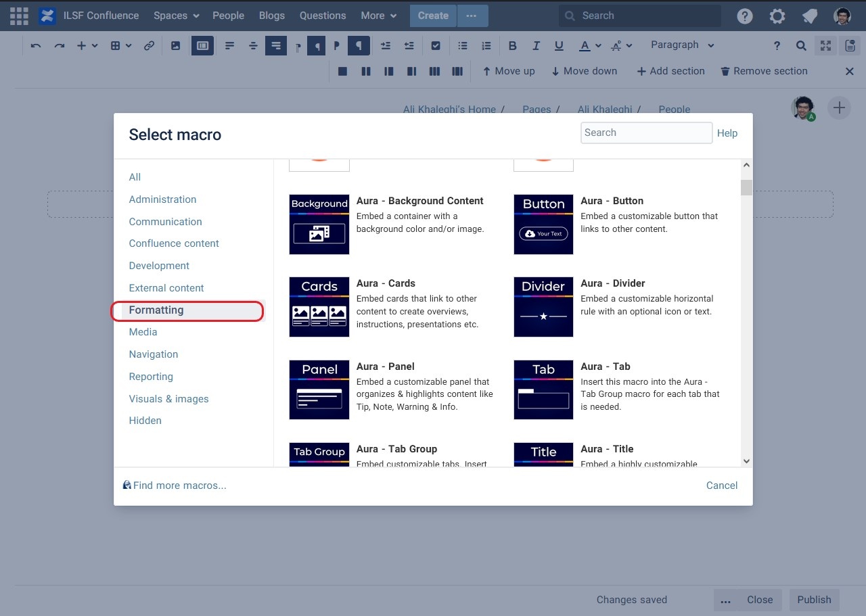Click Add section button
The width and height of the screenshot is (866, 616).
click(670, 71)
